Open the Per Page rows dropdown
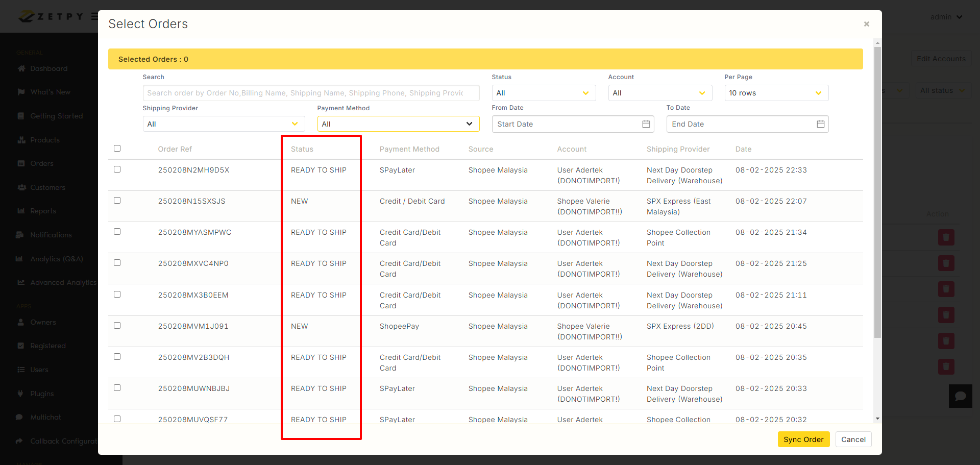This screenshot has height=465, width=980. [x=776, y=93]
